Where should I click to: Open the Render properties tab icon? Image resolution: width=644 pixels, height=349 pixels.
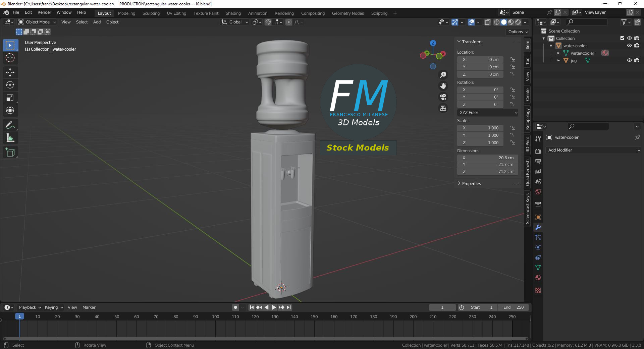pos(538,151)
